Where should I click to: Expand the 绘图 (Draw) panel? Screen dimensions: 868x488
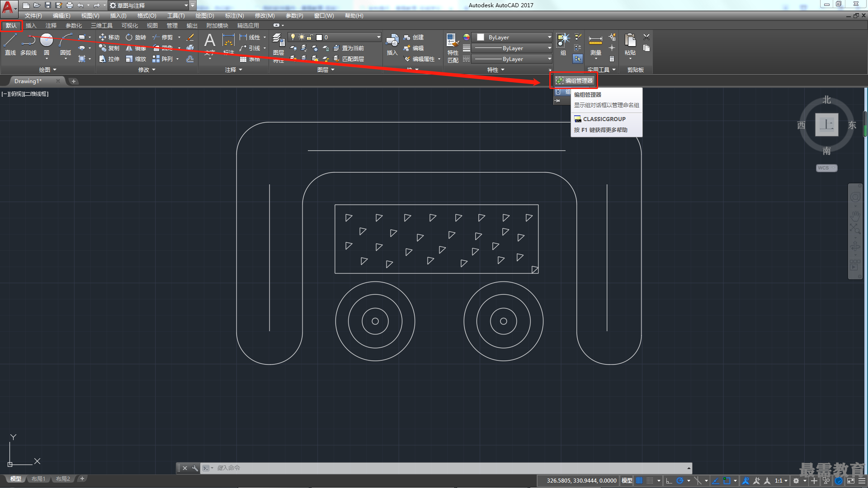pos(47,70)
